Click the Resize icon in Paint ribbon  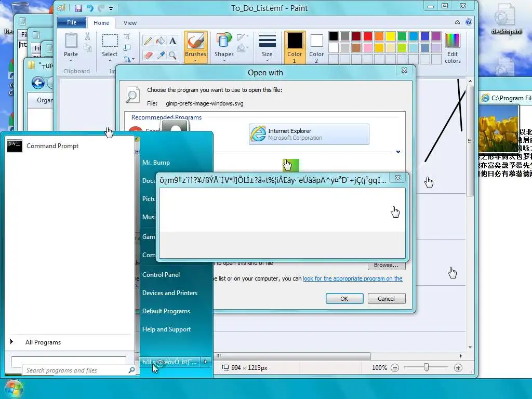click(x=127, y=48)
